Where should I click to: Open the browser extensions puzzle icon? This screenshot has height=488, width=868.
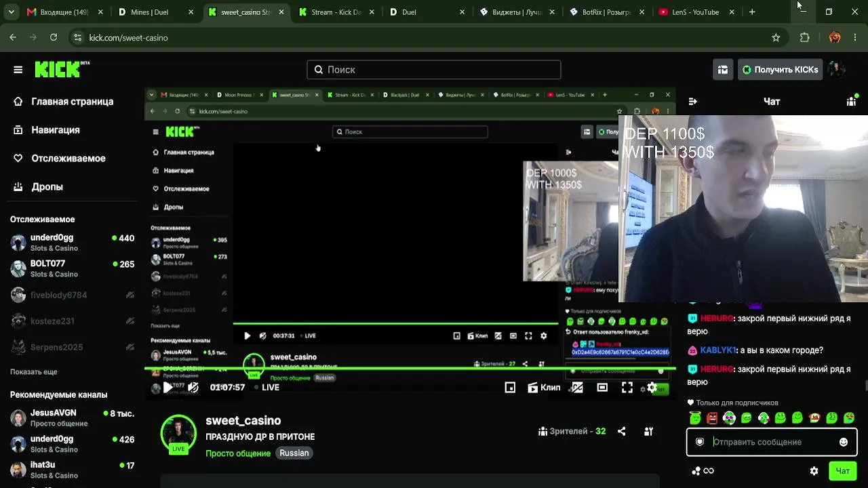click(x=805, y=38)
